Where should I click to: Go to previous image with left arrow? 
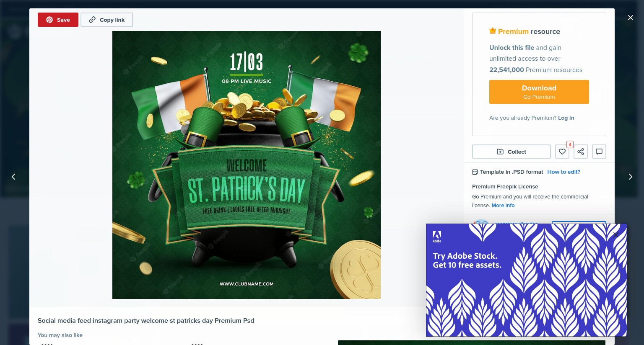pyautogui.click(x=13, y=177)
